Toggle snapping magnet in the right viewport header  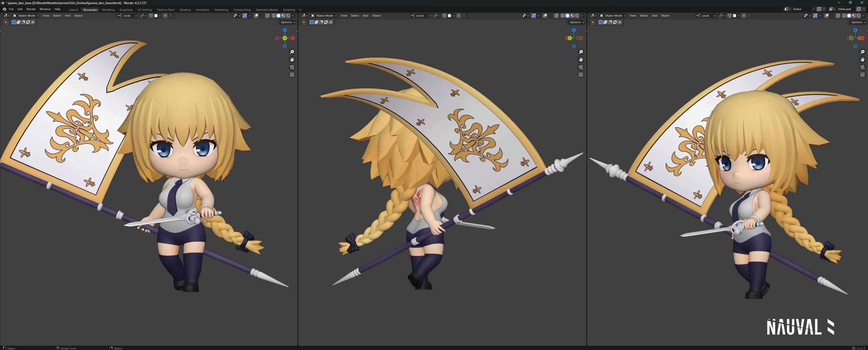pyautogui.click(x=729, y=15)
